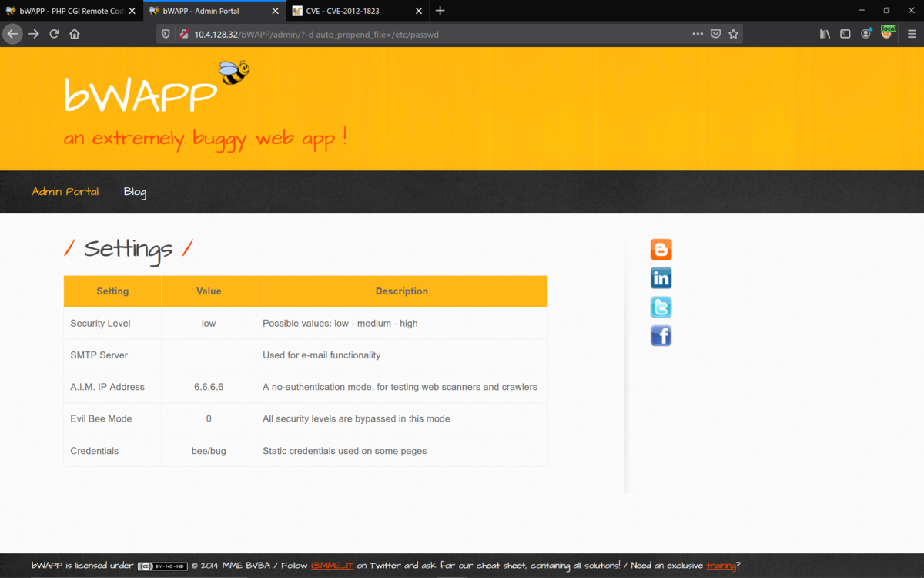The image size is (924, 578).
Task: Click the Setting column header
Action: tap(112, 291)
